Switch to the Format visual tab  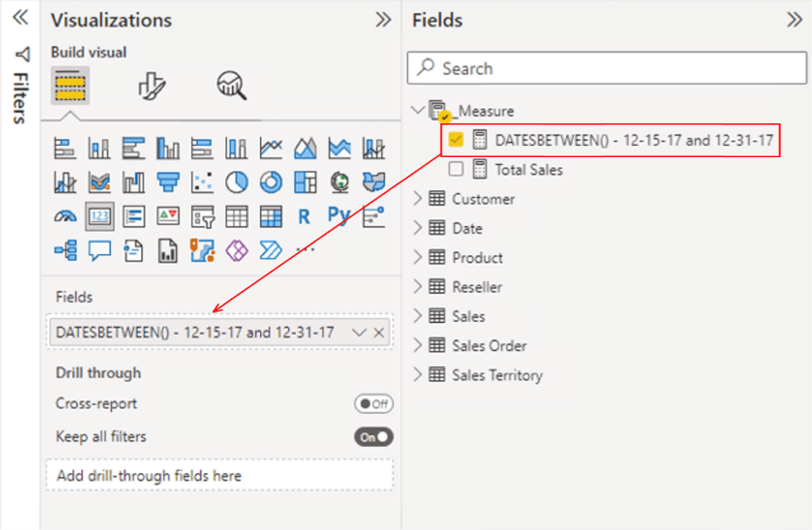(x=151, y=86)
